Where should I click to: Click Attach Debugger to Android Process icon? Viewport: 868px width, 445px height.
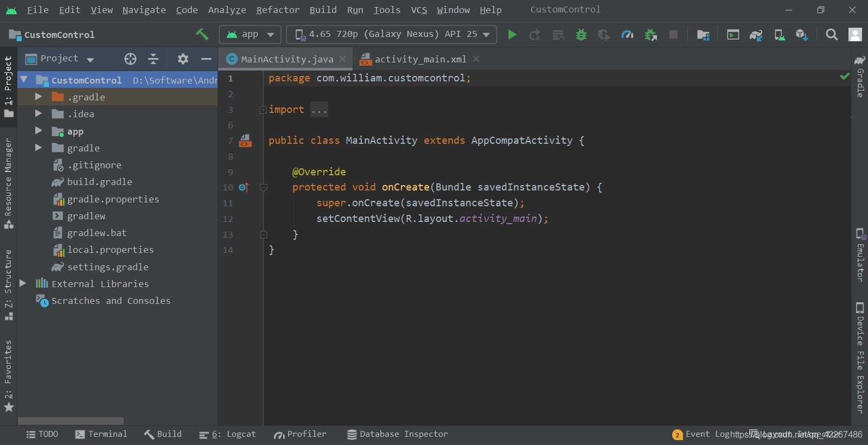click(650, 35)
